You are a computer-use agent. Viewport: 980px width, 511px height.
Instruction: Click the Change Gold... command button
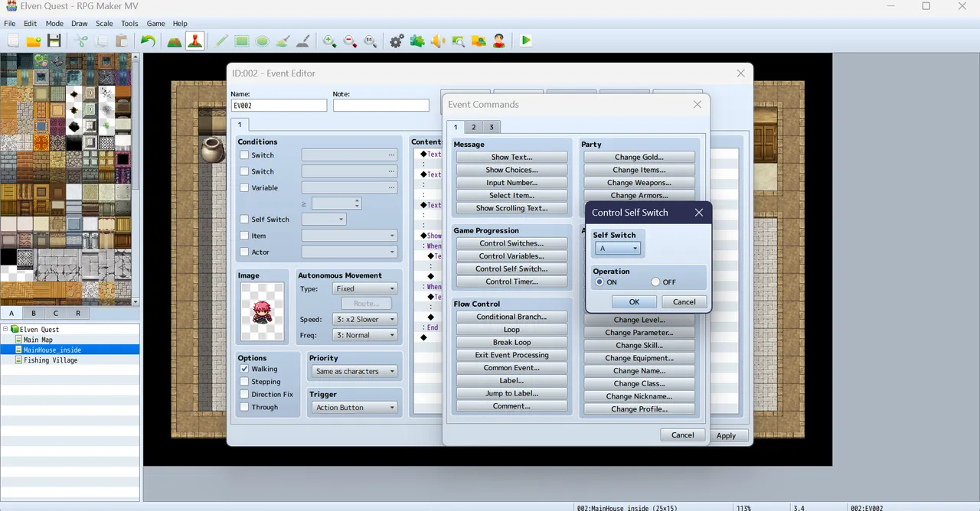(x=639, y=157)
